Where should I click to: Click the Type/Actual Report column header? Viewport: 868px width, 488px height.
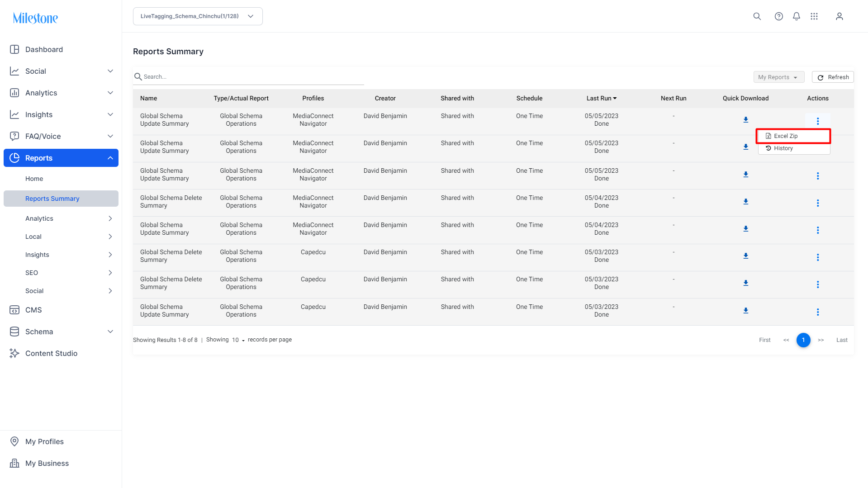[x=241, y=98]
